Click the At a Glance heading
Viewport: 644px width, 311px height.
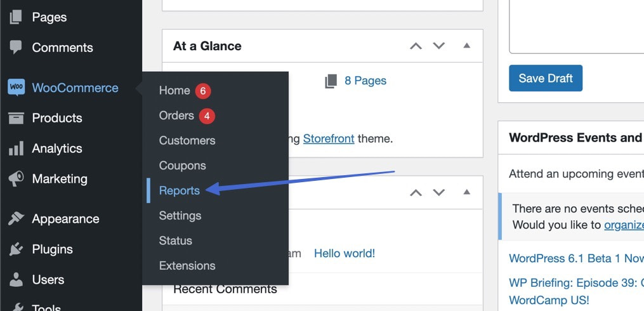point(207,46)
